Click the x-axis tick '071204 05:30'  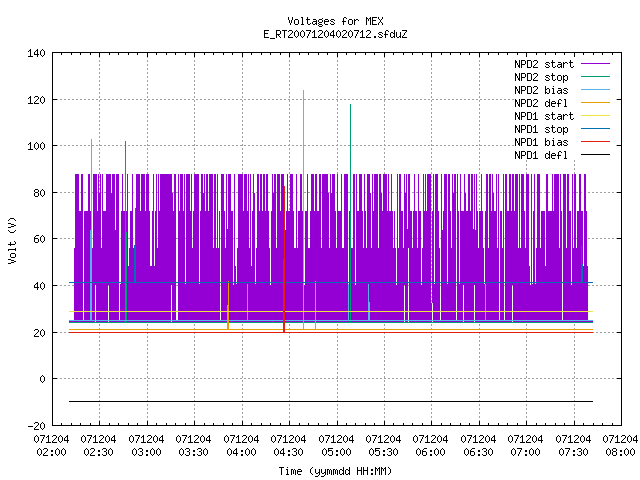tap(383, 446)
